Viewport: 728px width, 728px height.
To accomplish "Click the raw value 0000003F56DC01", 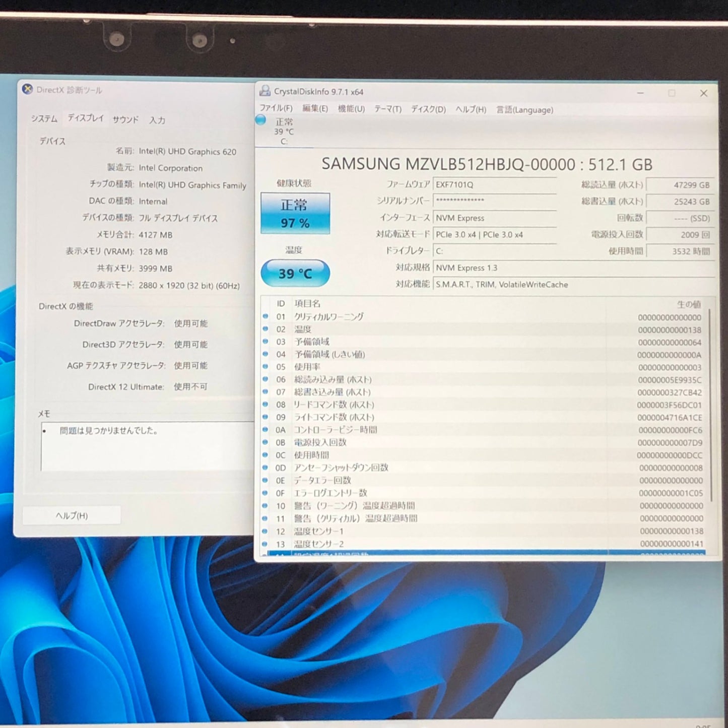I will point(669,405).
